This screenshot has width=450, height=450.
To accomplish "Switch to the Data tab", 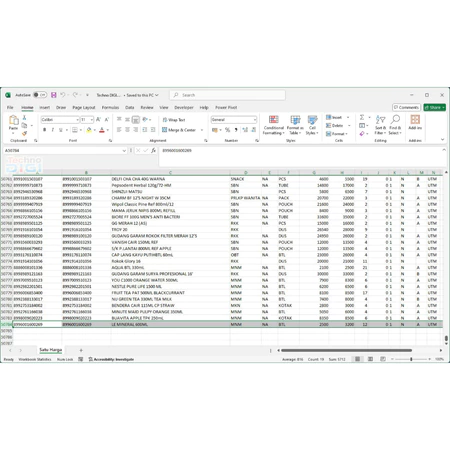I will tap(130, 107).
